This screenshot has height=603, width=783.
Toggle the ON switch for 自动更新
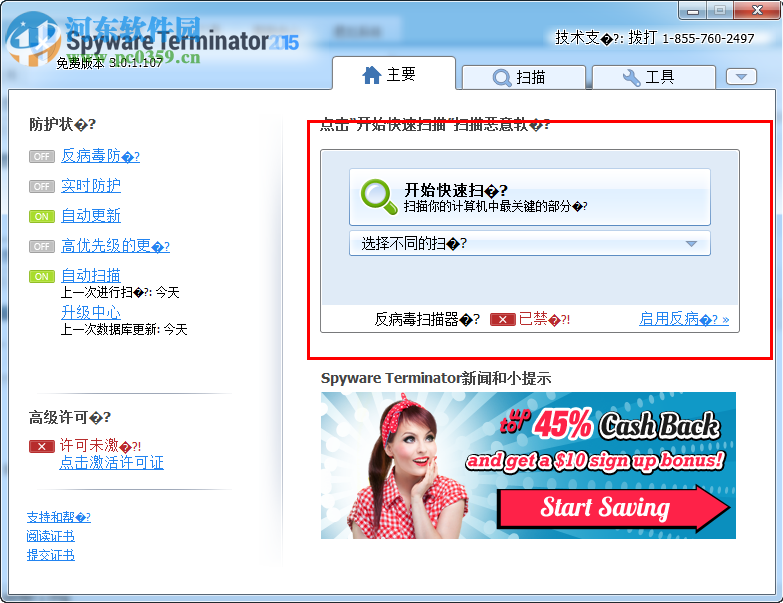tap(41, 216)
